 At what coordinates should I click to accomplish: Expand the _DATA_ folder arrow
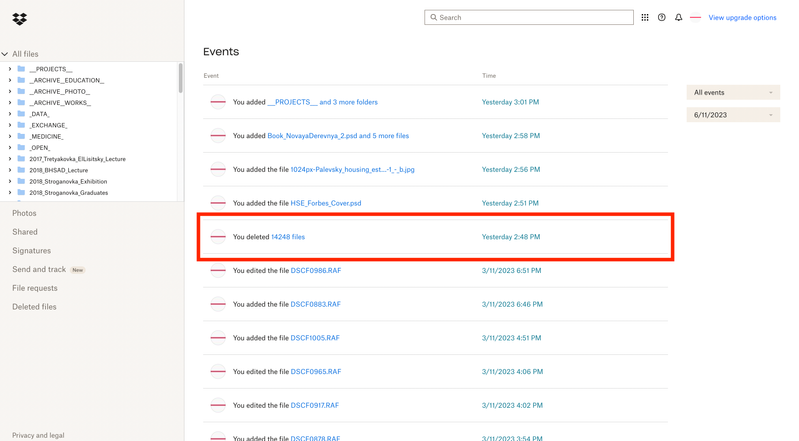(x=10, y=114)
